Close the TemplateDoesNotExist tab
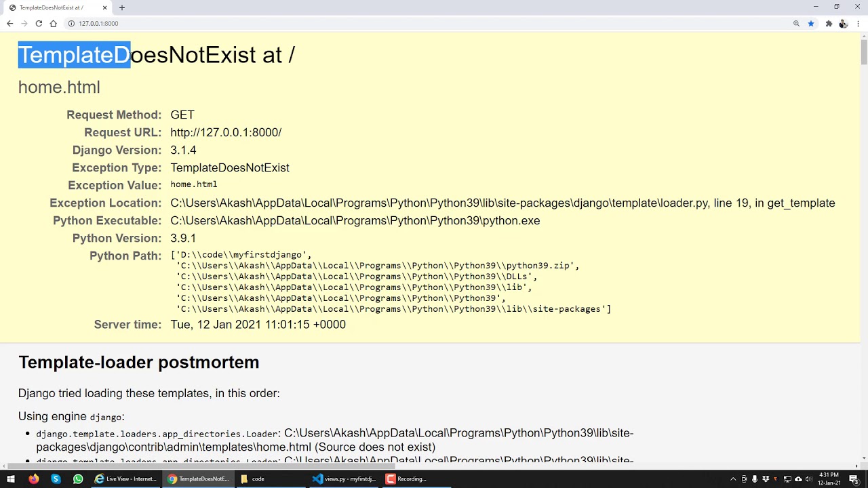The width and height of the screenshot is (868, 488). click(105, 7)
